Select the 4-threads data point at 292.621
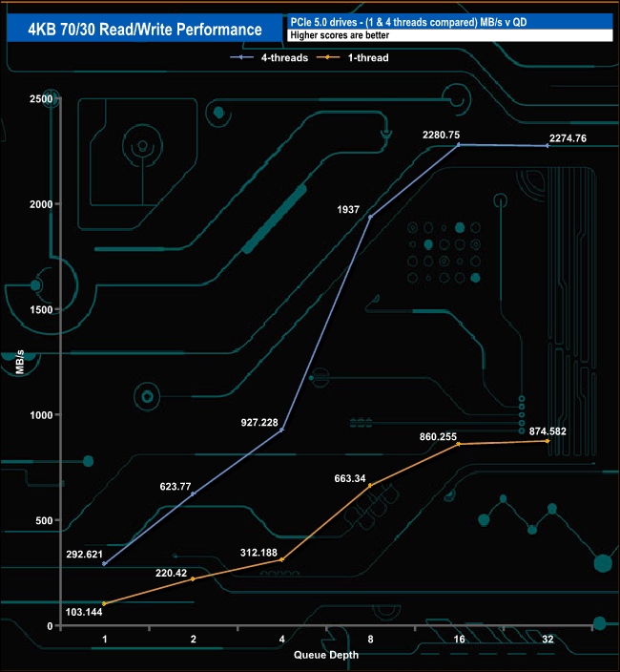This screenshot has width=620, height=672. click(105, 564)
